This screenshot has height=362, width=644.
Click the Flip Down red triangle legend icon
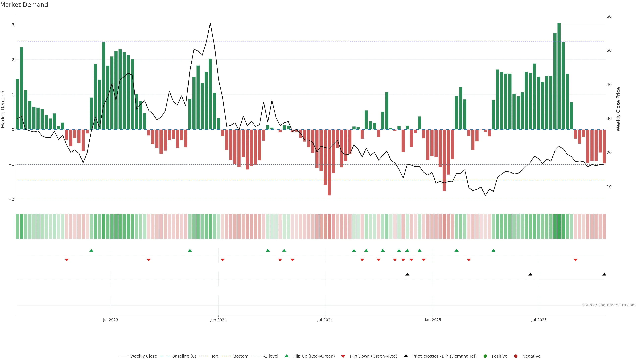coord(343,356)
